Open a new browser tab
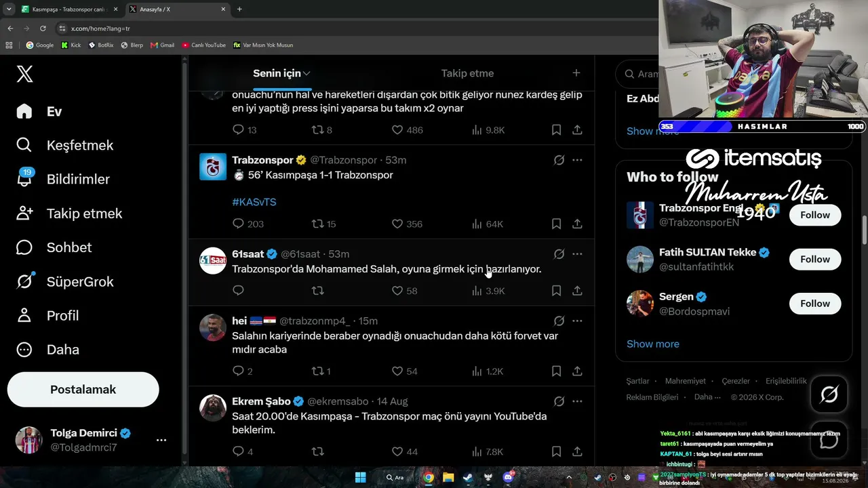Image resolution: width=868 pixels, height=488 pixels. pyautogui.click(x=239, y=9)
